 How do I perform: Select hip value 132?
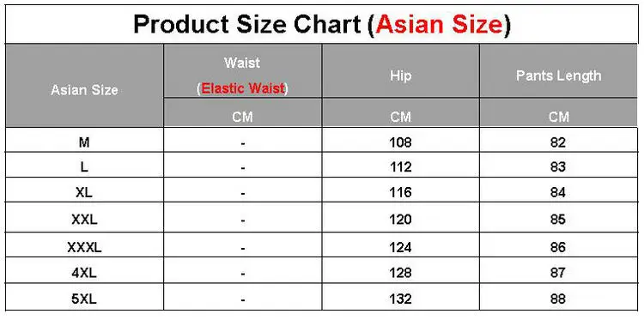pyautogui.click(x=400, y=299)
